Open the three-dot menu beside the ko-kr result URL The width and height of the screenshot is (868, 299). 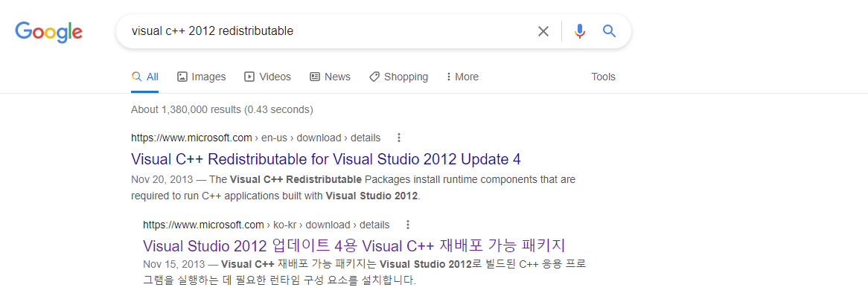coord(407,225)
